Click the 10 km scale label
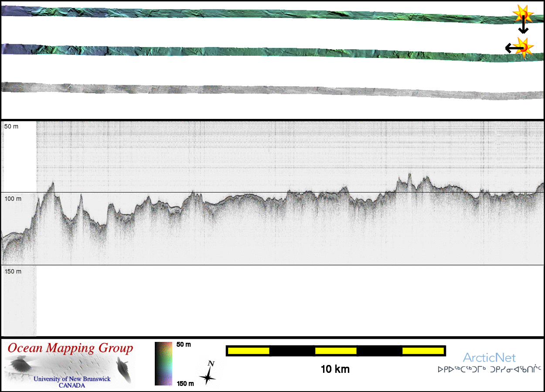 [x=335, y=369]
